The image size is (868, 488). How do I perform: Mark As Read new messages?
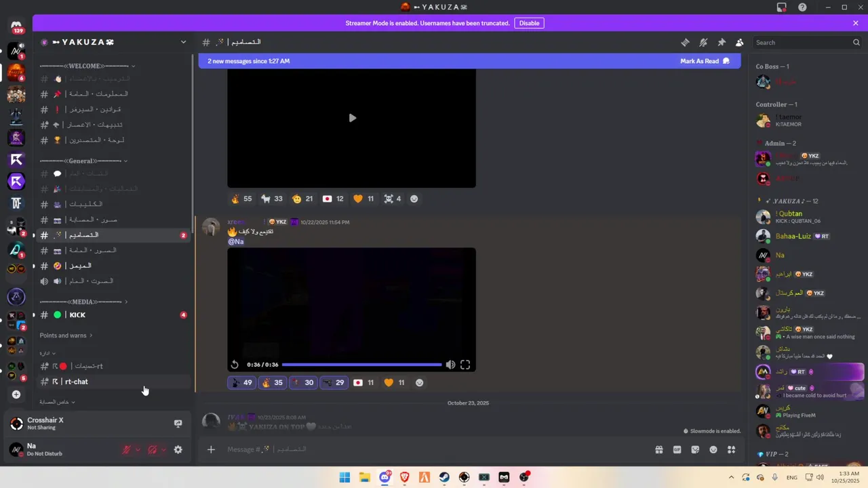click(x=705, y=61)
